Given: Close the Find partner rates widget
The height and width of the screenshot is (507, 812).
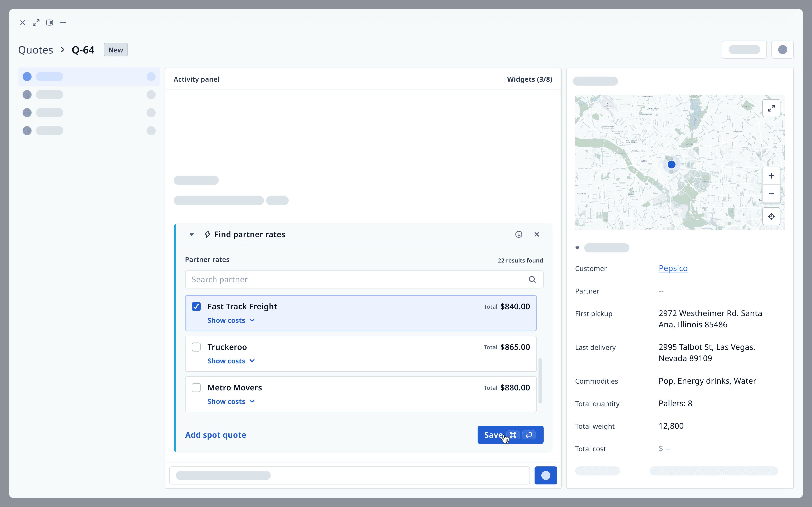Looking at the screenshot, I should pos(536,234).
